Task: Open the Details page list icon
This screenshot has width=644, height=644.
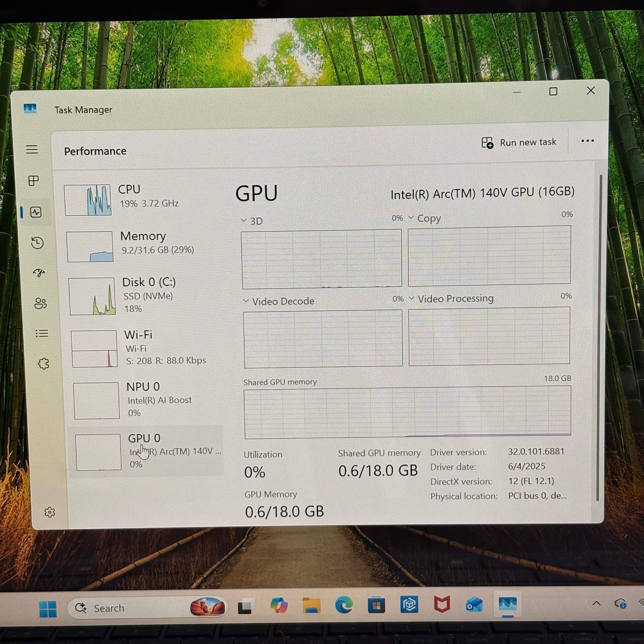Action: click(42, 333)
